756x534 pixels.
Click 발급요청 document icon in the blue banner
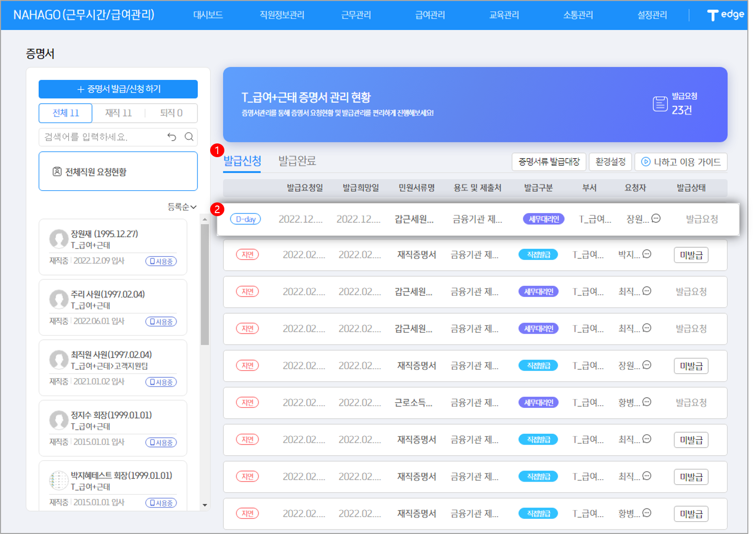point(660,104)
